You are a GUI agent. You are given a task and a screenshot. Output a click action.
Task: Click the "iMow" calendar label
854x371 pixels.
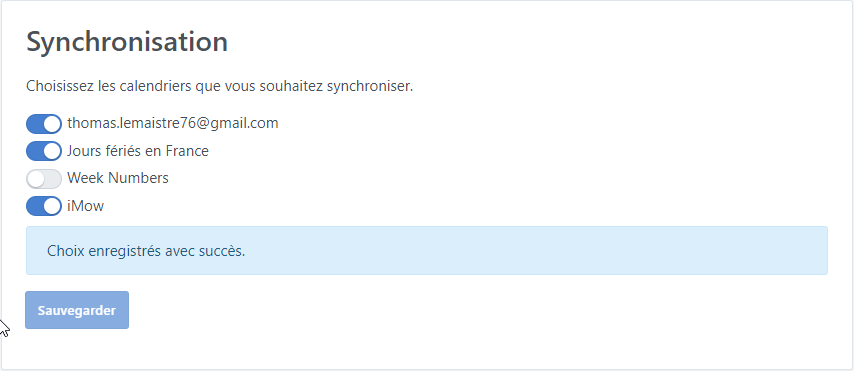[x=86, y=206]
